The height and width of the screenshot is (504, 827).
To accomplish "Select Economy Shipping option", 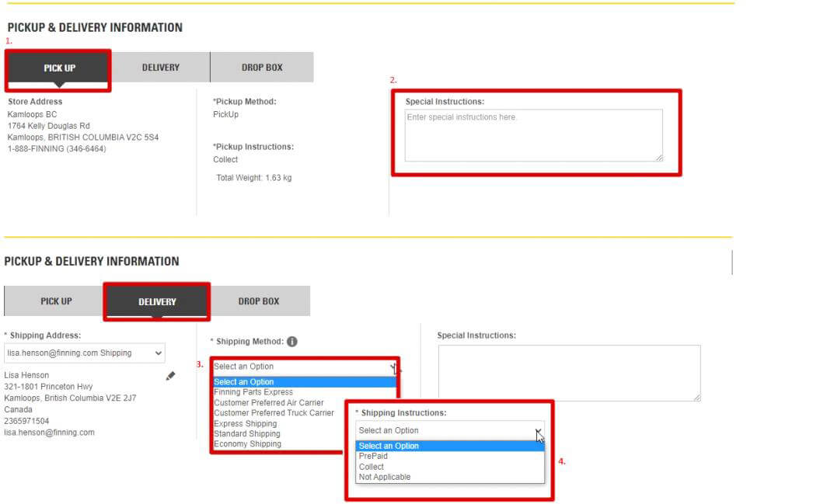I will coord(247,444).
